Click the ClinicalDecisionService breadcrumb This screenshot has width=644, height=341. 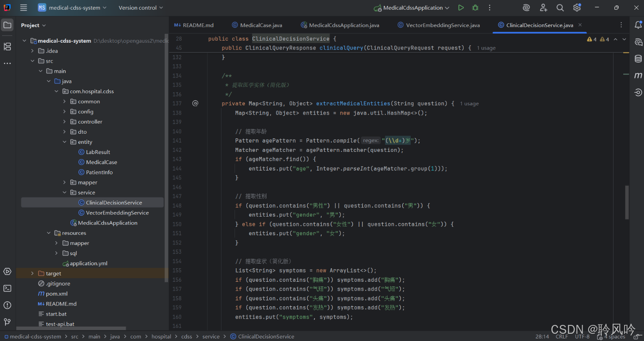coord(263,337)
